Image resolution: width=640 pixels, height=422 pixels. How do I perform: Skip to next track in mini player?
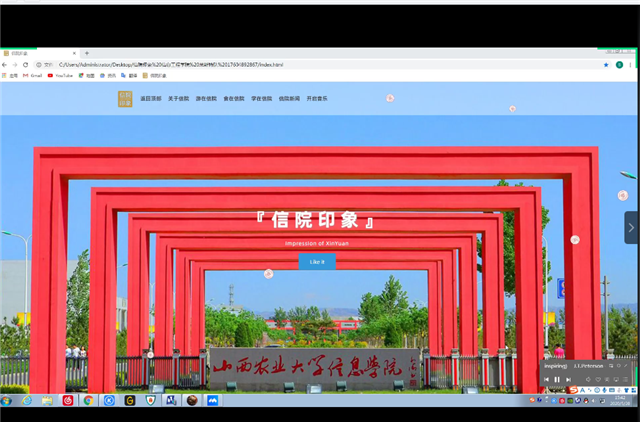point(569,380)
